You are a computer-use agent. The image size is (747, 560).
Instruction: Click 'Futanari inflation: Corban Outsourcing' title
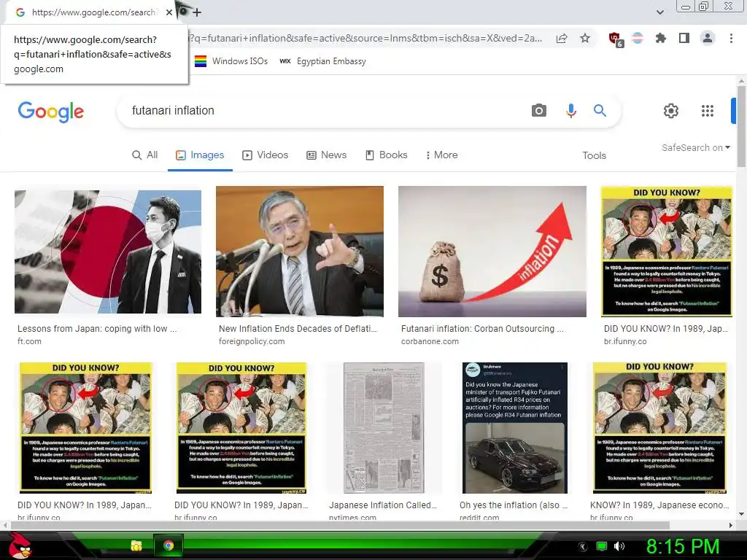(482, 329)
